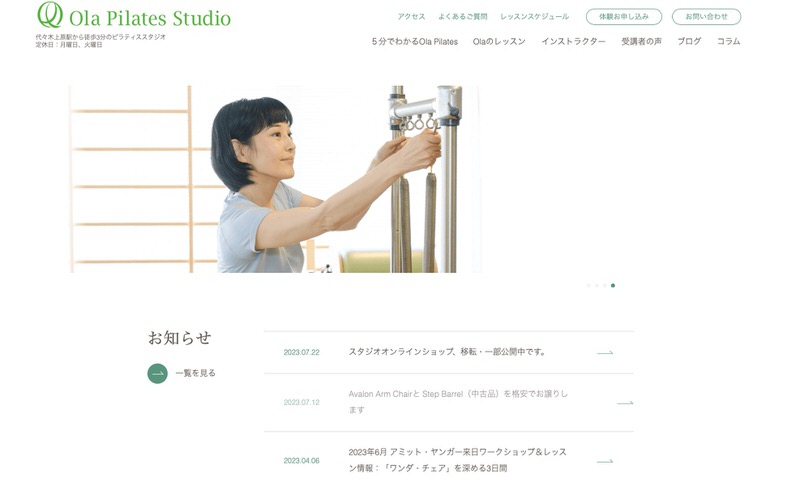Open the Olaのレッスン menu item
Image resolution: width=800 pixels, height=486 pixels.
point(499,41)
